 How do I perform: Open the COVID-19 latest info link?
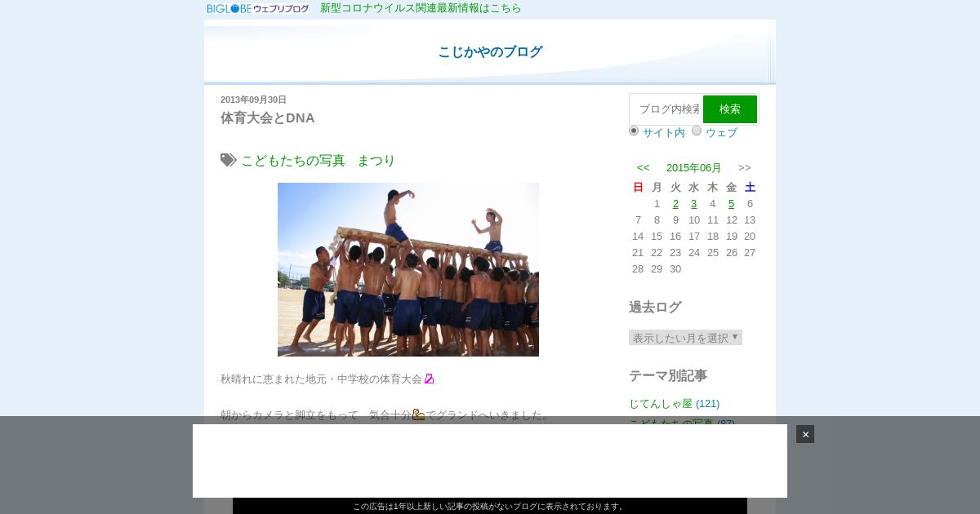(x=421, y=8)
